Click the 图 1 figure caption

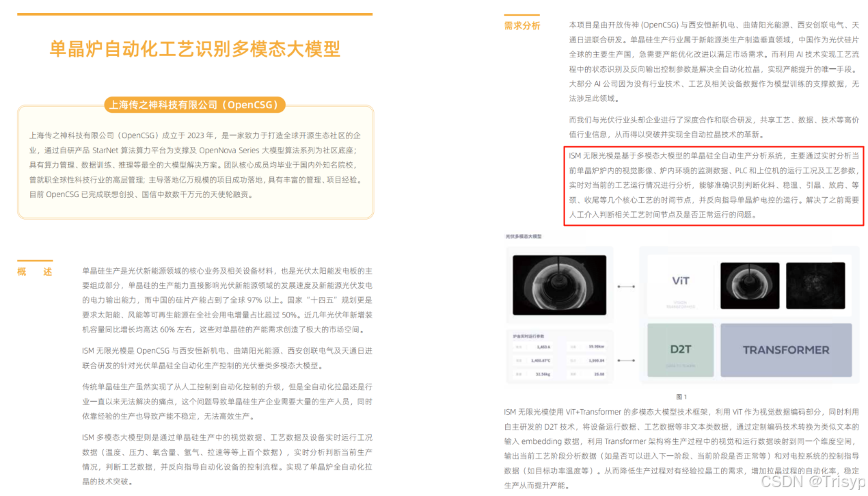(x=681, y=397)
